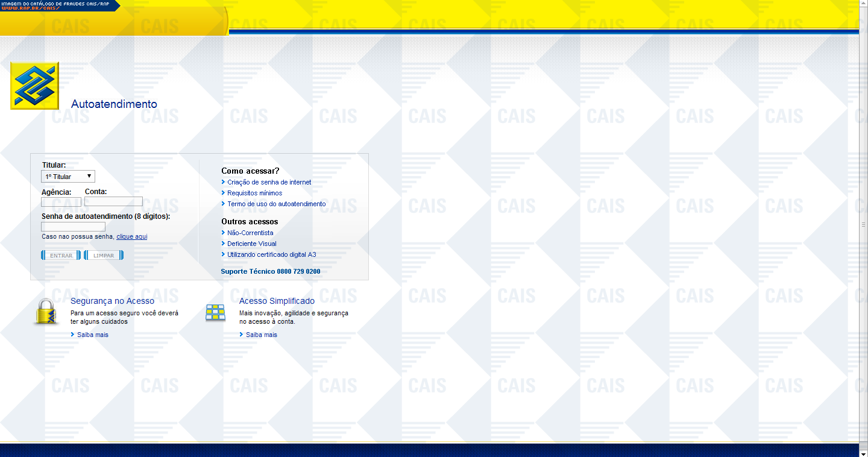Click the golden padlock security icon
Screen dimensions: 868x457
click(46, 312)
